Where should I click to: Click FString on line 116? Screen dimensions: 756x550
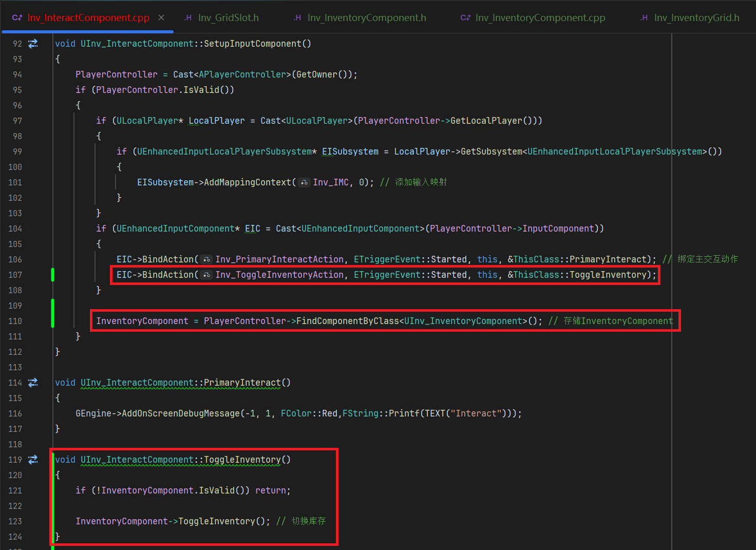pos(361,413)
